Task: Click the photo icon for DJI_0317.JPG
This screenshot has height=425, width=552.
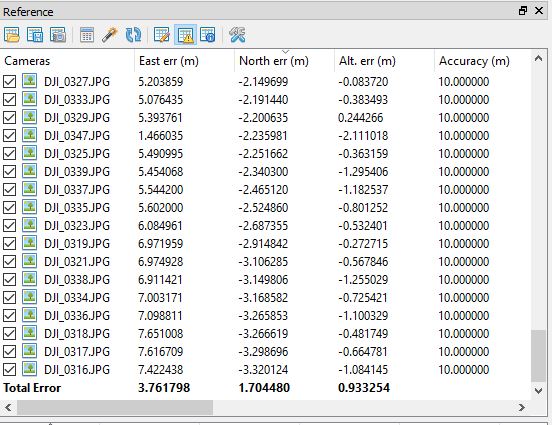Action: [x=30, y=351]
